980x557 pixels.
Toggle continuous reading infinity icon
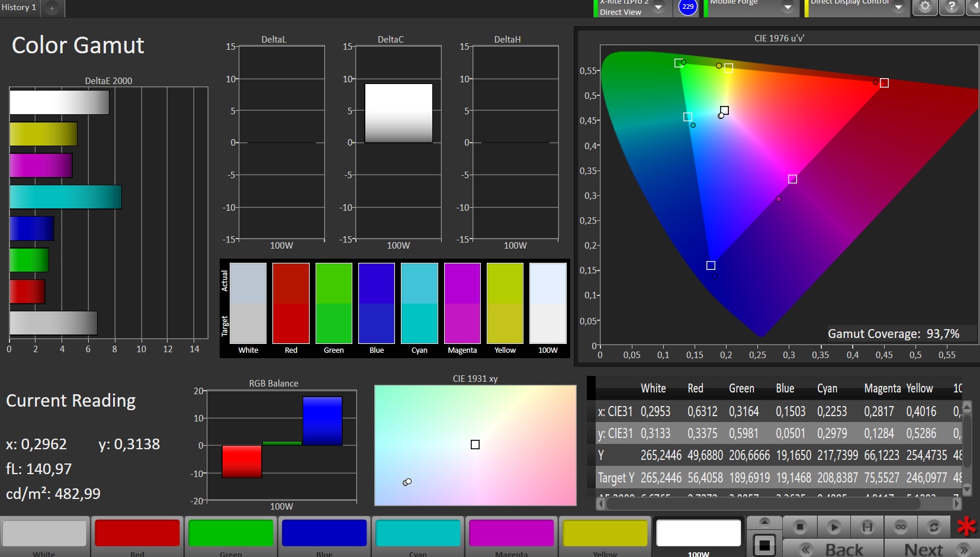coord(901,526)
